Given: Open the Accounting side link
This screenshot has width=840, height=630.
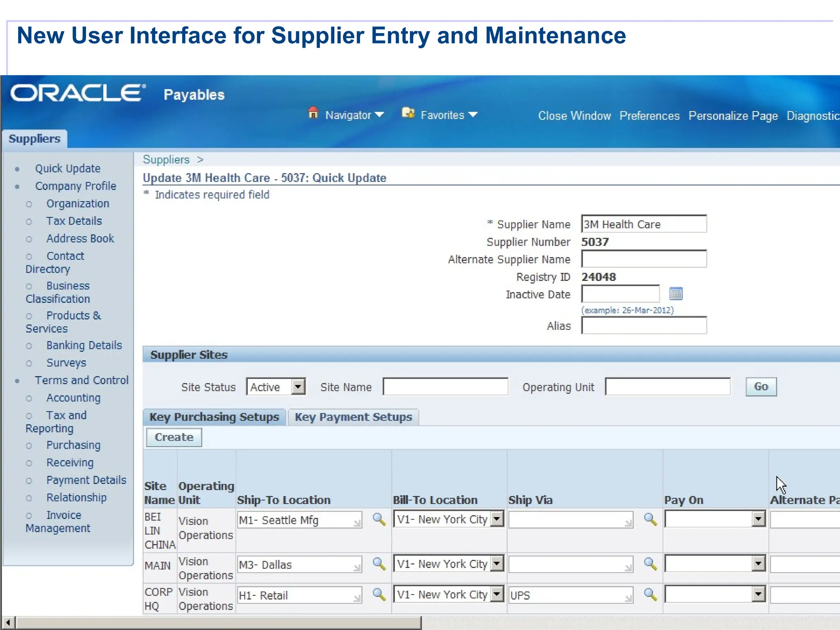Looking at the screenshot, I should [x=73, y=398].
